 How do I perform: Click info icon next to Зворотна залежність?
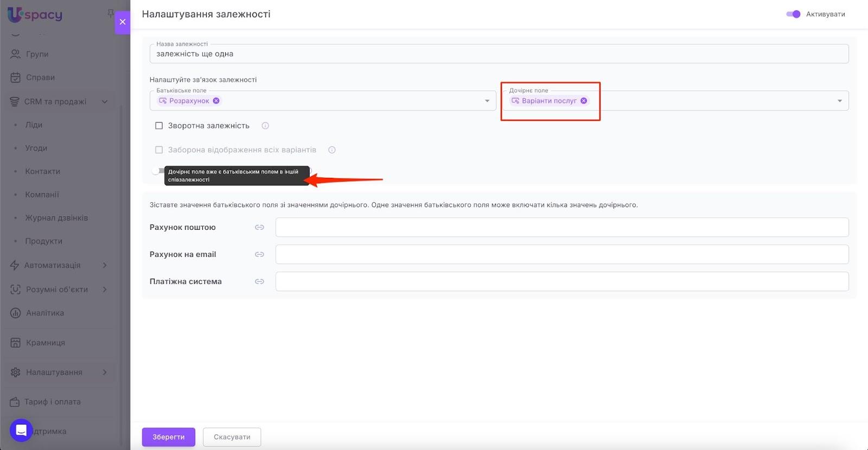click(x=265, y=126)
